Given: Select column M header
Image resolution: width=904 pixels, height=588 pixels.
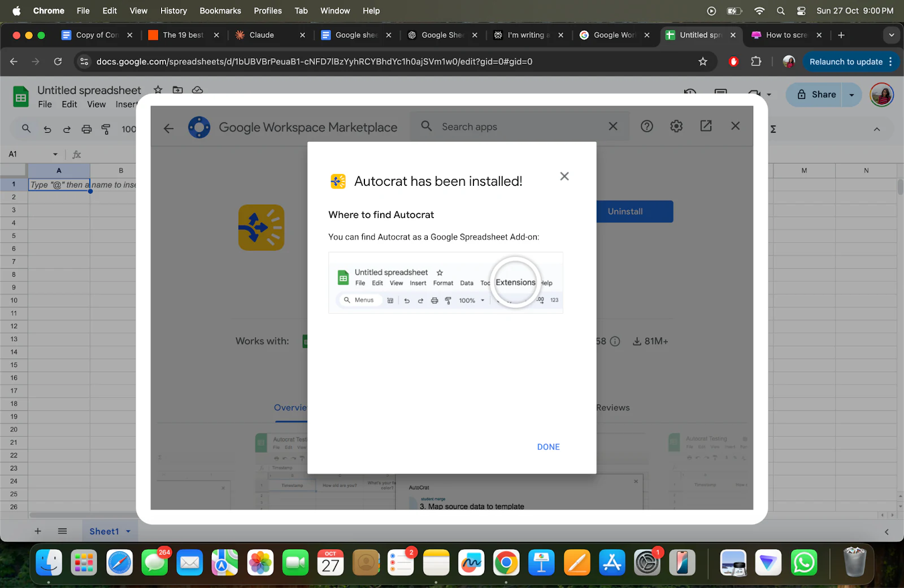Looking at the screenshot, I should coord(804,171).
